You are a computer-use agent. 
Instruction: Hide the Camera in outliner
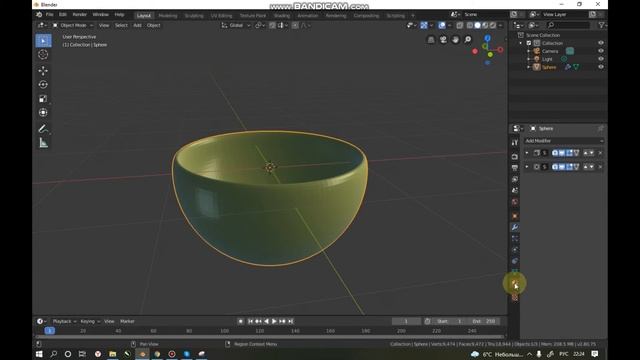(x=601, y=51)
